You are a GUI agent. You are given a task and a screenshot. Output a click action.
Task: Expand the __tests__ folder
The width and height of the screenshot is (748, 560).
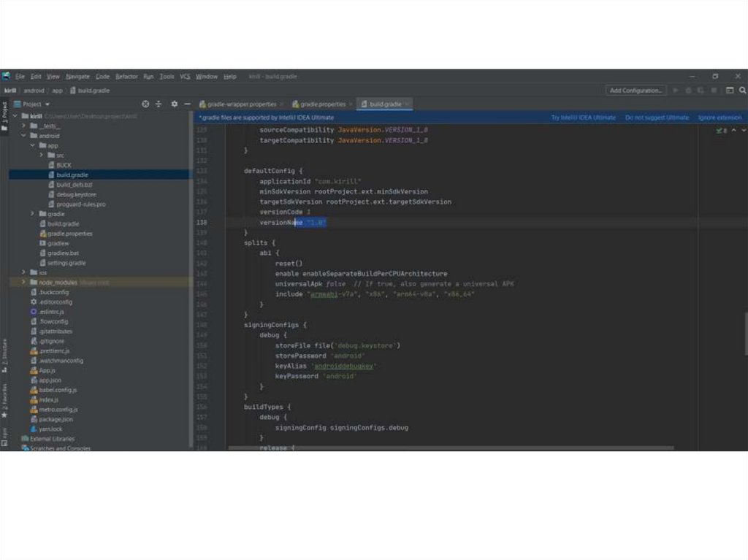pyautogui.click(x=24, y=126)
